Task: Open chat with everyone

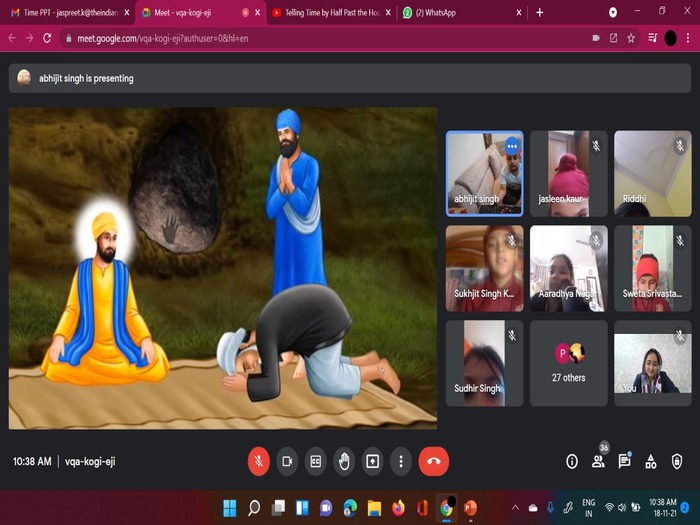Action: pyautogui.click(x=624, y=461)
